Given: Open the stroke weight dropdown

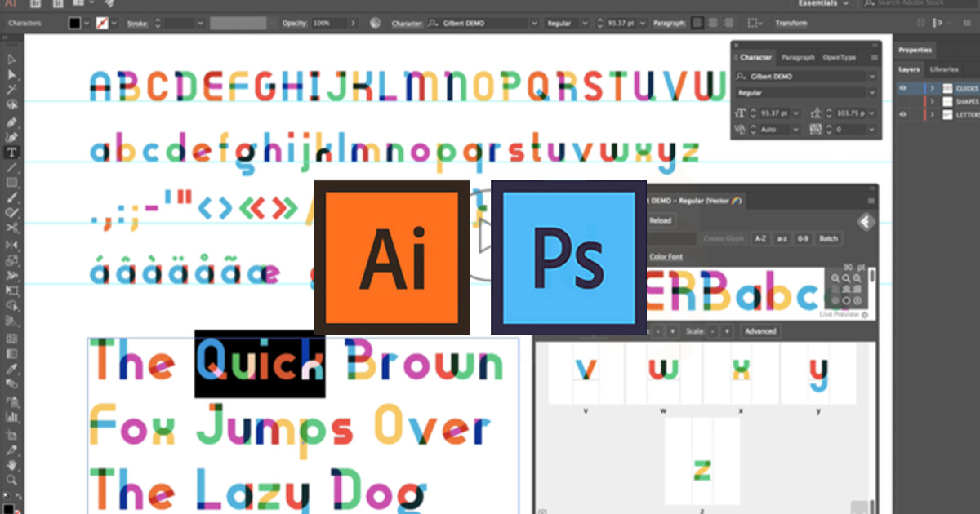Looking at the screenshot, I should (200, 24).
